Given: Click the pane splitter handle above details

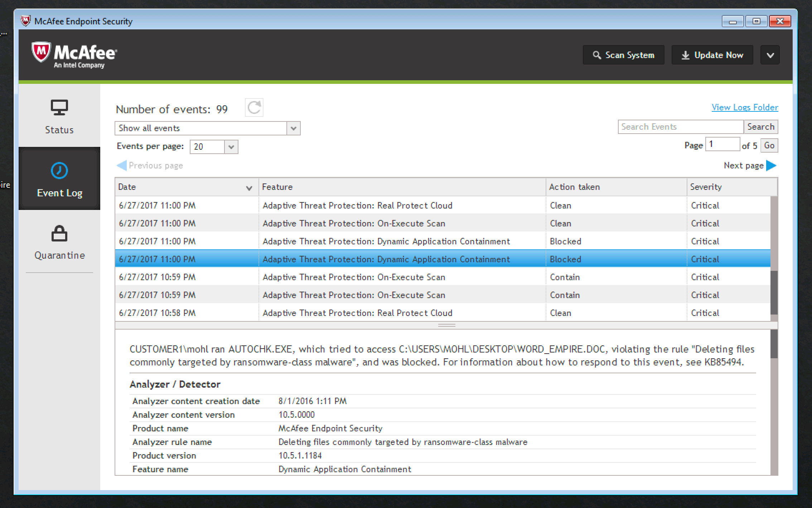Looking at the screenshot, I should [x=446, y=325].
